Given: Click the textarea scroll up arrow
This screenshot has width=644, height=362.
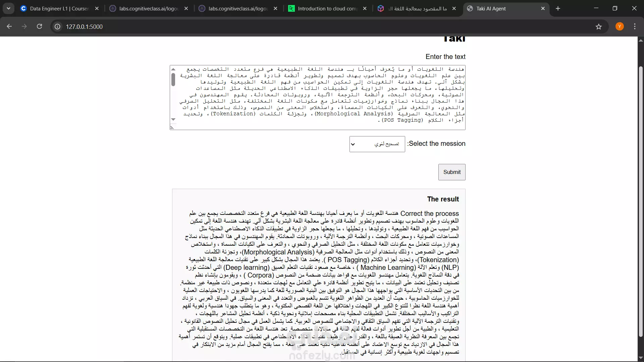Looking at the screenshot, I should click(173, 69).
